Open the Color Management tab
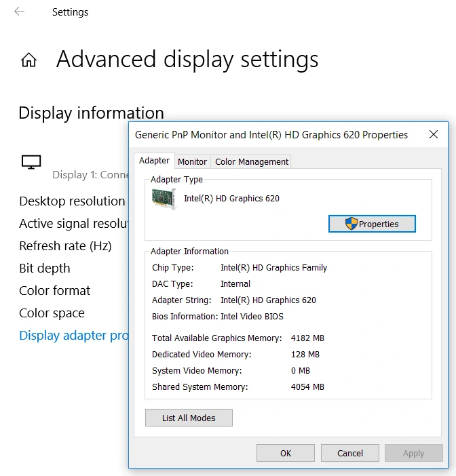This screenshot has height=476, width=456. (252, 162)
